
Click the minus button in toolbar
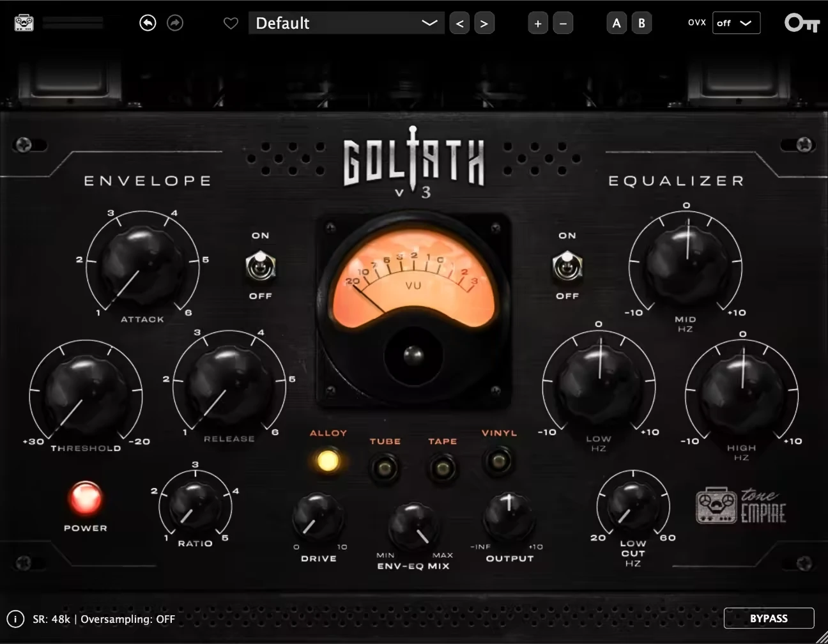pyautogui.click(x=563, y=24)
